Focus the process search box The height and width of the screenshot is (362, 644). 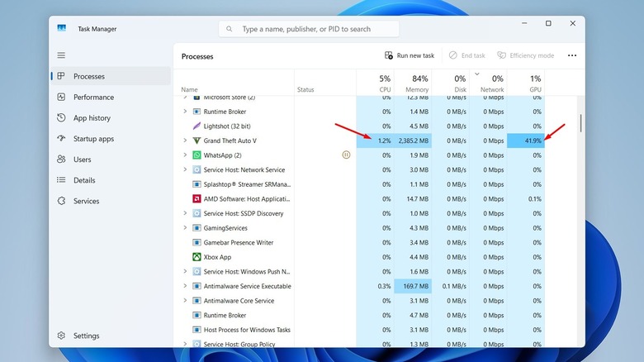[310, 29]
